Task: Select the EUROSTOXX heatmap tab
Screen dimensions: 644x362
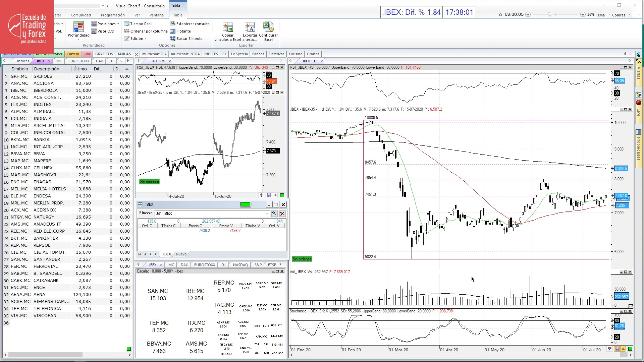Action: (205, 265)
